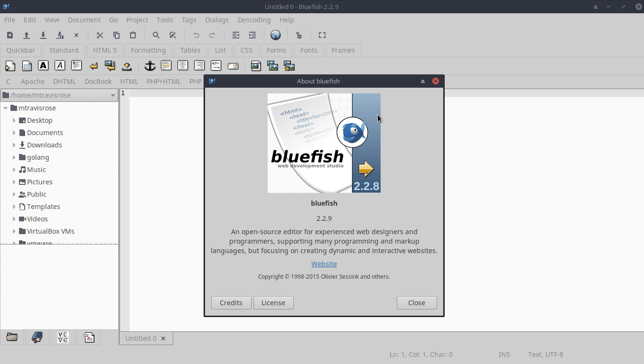The height and width of the screenshot is (364, 644).
Task: Create a new document with the New file icon
Action: tap(10, 35)
